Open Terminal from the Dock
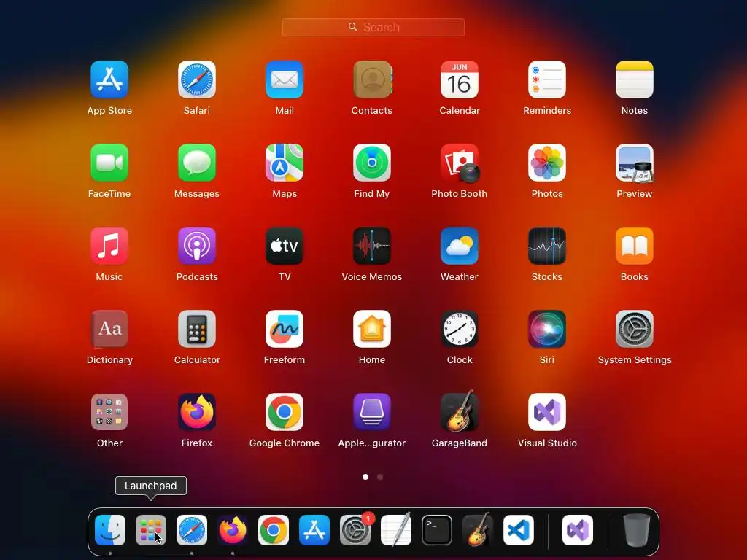The image size is (747, 560). point(437,530)
